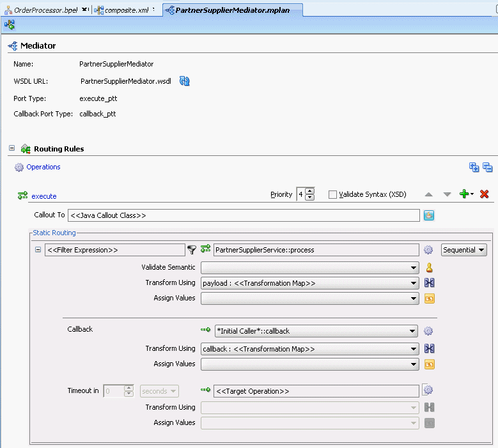Collapse all routing rules icon
The height and width of the screenshot is (448, 498).
[488, 167]
